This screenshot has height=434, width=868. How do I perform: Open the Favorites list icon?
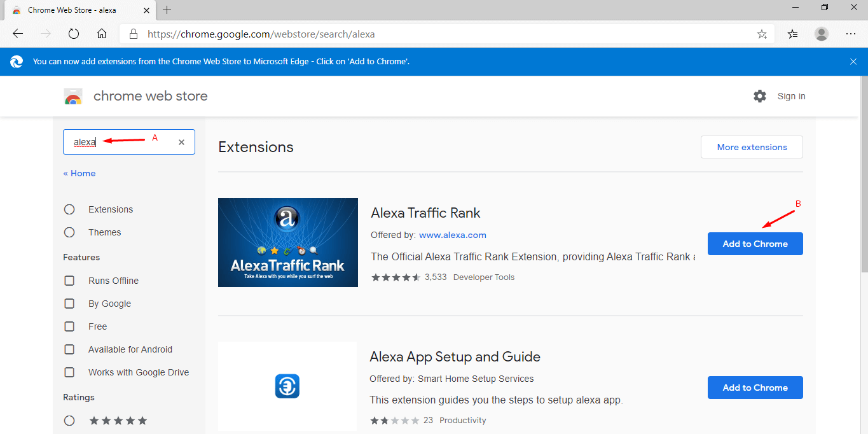click(792, 34)
